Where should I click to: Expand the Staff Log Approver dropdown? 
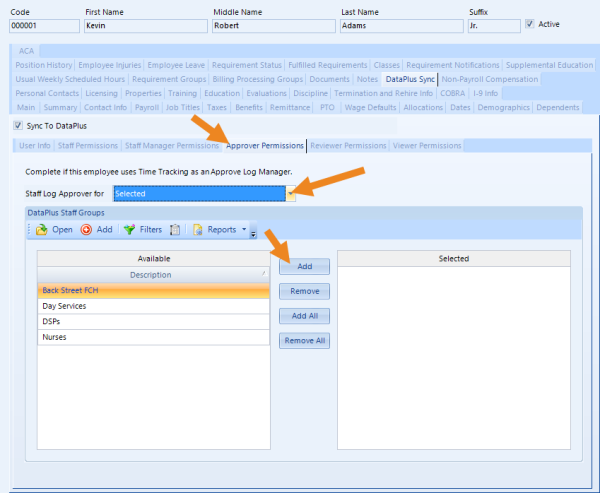pos(291,193)
